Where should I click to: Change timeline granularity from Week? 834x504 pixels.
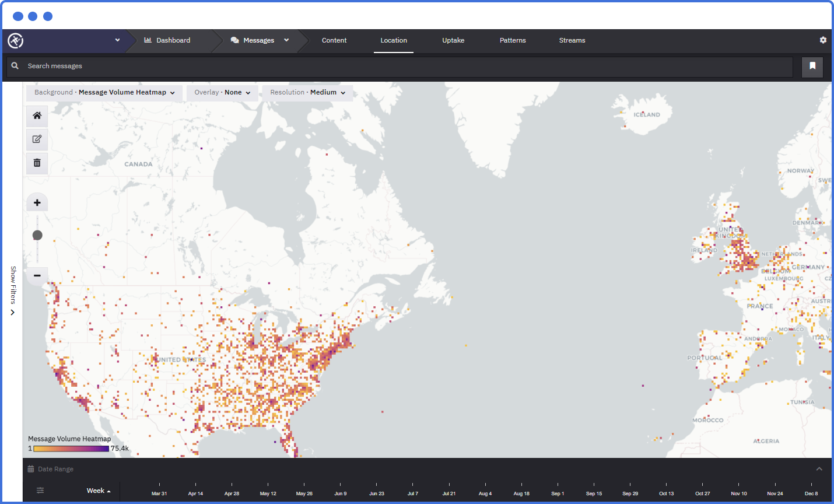pos(97,490)
